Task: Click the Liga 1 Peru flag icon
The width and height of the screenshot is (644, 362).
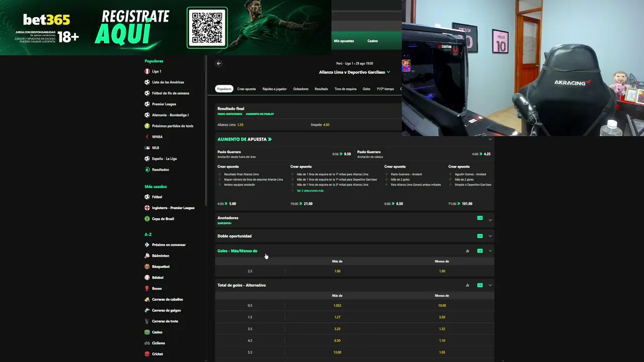Action: pos(147,71)
